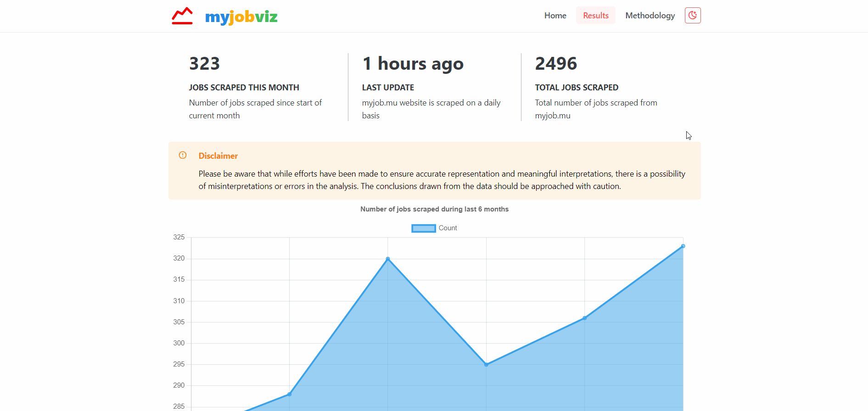Click the 'LAST UPDATE' heading
This screenshot has width=868, height=411.
[388, 88]
